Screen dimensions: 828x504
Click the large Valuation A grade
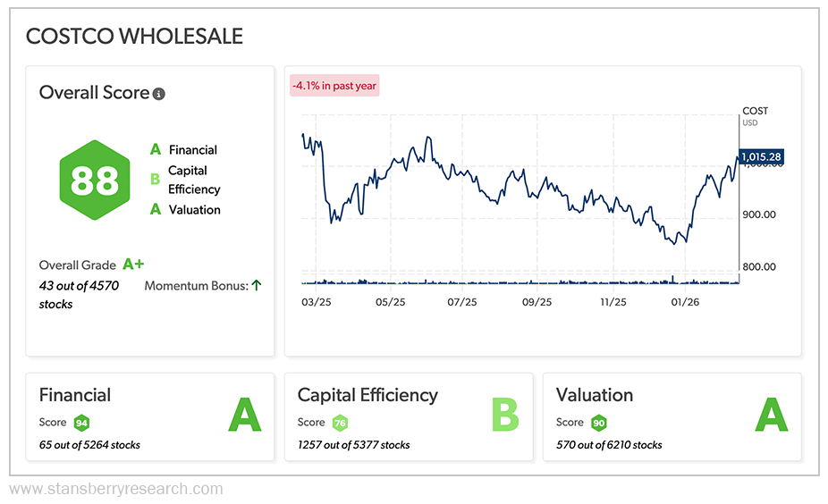(x=770, y=415)
